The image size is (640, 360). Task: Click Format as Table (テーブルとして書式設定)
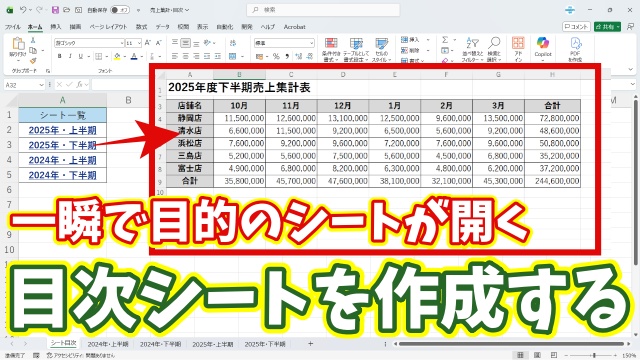pyautogui.click(x=356, y=49)
